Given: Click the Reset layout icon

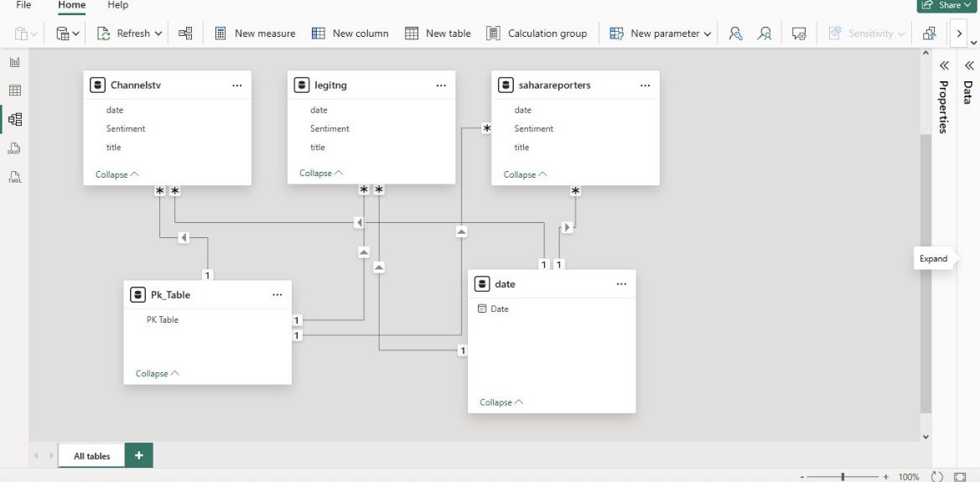Looking at the screenshot, I should click(x=937, y=477).
